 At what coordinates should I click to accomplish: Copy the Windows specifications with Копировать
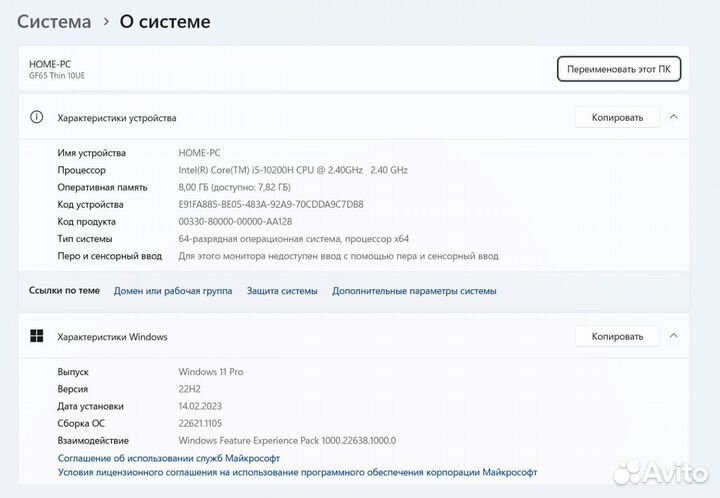tap(617, 336)
